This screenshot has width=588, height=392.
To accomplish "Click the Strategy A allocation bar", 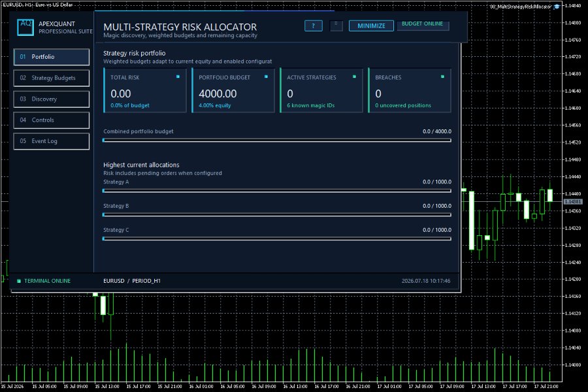I will pyautogui.click(x=277, y=191).
